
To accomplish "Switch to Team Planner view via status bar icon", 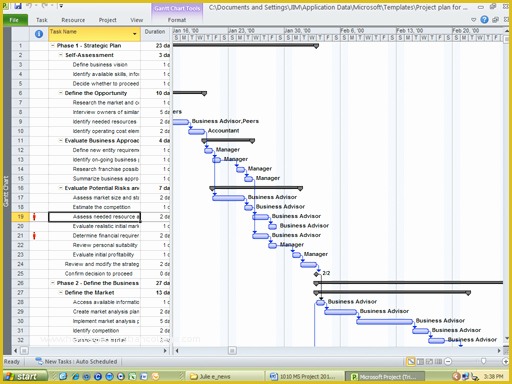I will coord(429,361).
